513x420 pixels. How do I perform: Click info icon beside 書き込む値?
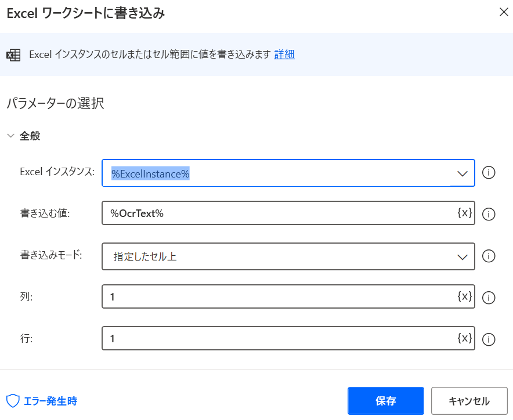[x=489, y=213]
